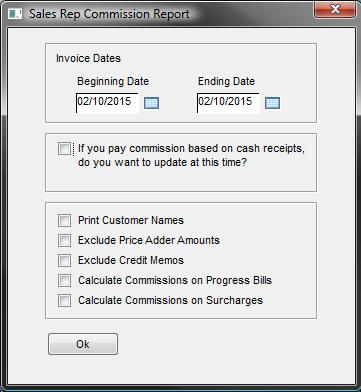Tick the Exclude Price Adder Amounts checkbox
This screenshot has width=361, height=392.
point(64,240)
